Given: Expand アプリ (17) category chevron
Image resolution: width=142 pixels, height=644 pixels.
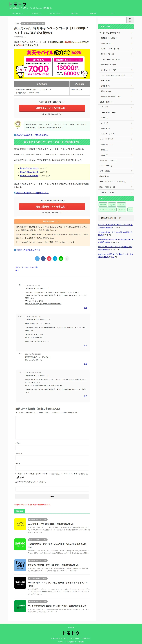Looking at the screenshot, I should pyautogui.click(x=132, y=107).
